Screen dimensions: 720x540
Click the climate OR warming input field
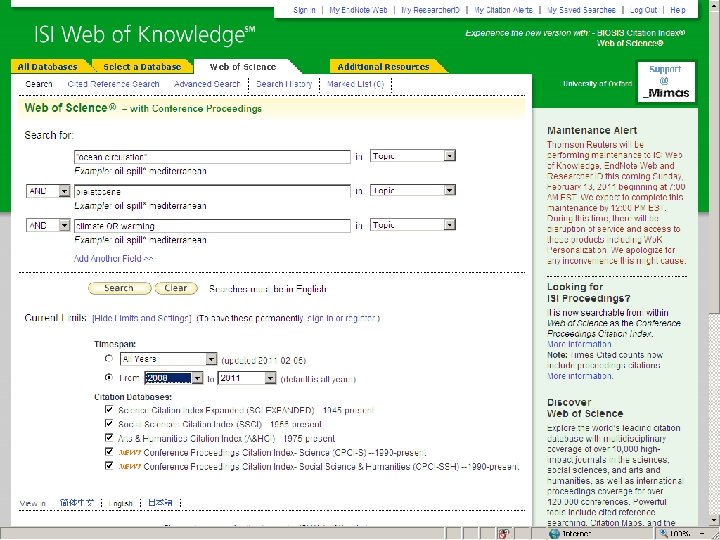click(212, 225)
